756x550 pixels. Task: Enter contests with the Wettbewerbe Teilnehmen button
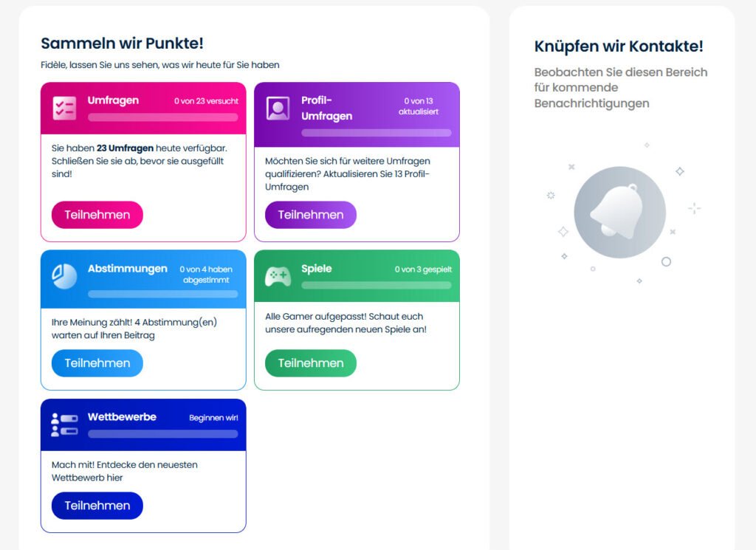click(97, 506)
